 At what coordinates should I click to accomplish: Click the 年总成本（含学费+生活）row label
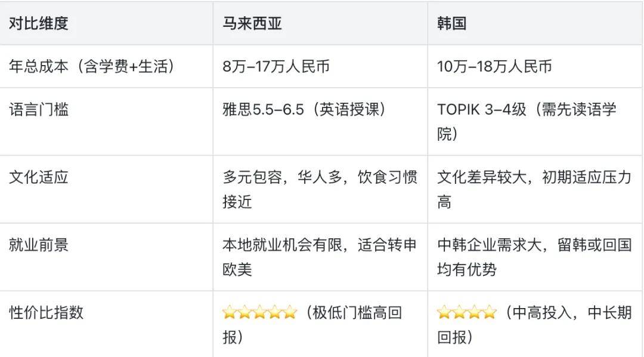pyautogui.click(x=92, y=66)
